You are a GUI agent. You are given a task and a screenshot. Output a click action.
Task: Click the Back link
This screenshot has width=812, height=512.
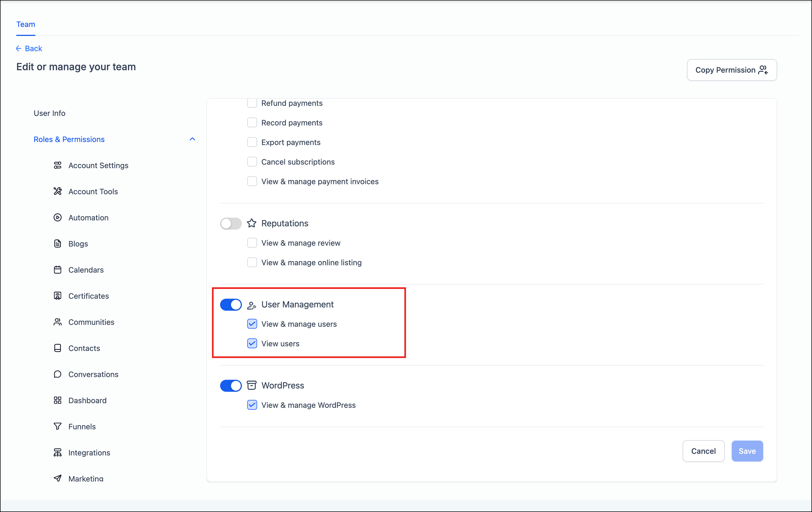click(x=29, y=49)
